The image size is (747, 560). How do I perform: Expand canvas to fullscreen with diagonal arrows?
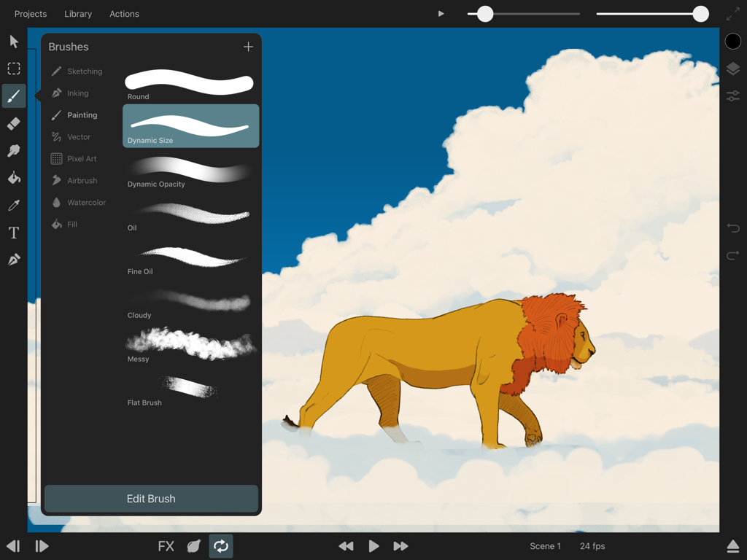[x=732, y=13]
